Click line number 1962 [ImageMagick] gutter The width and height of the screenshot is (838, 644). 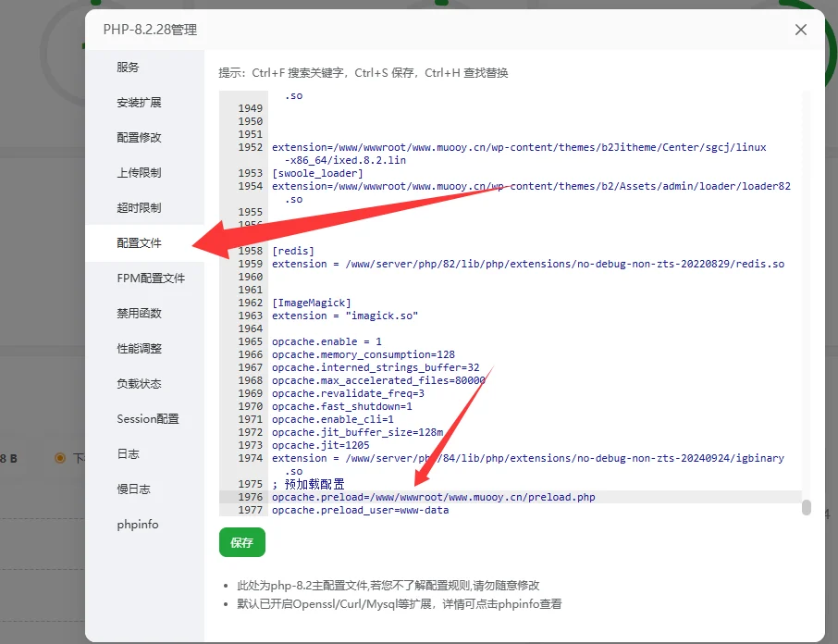tap(248, 302)
